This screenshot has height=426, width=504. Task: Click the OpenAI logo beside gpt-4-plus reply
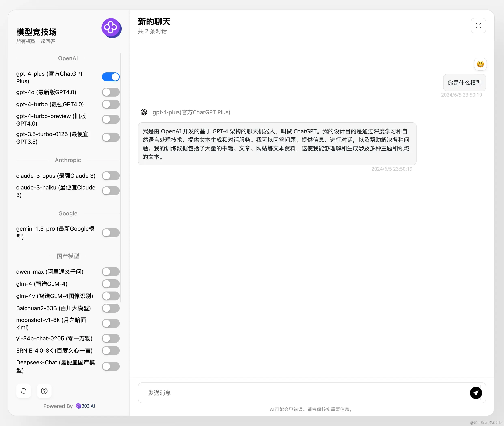click(x=144, y=112)
